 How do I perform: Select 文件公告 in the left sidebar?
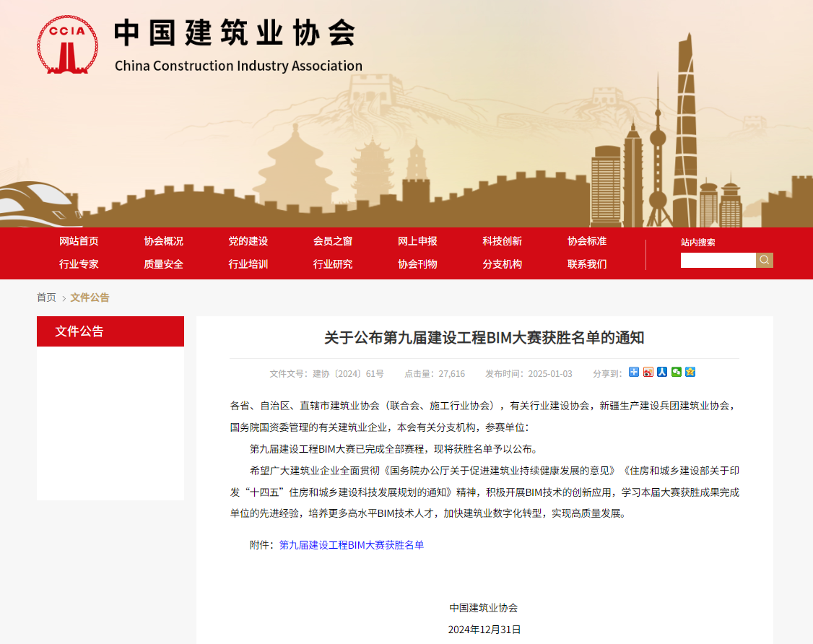coord(79,331)
